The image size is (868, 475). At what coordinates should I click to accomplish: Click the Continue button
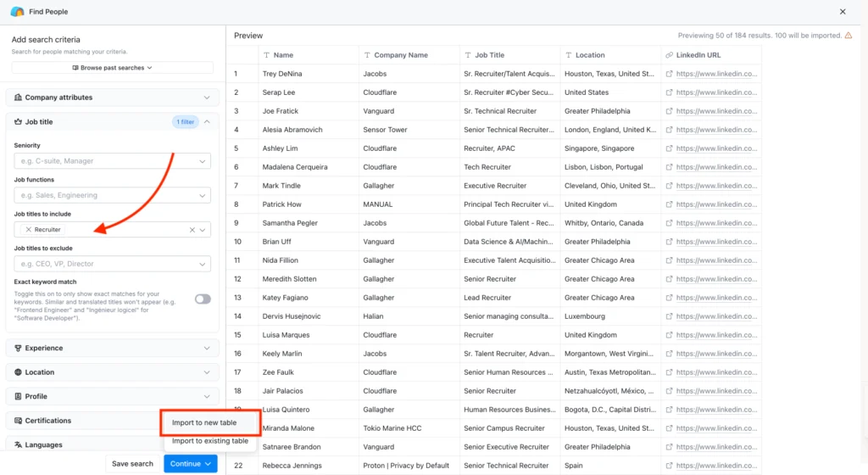coord(190,464)
